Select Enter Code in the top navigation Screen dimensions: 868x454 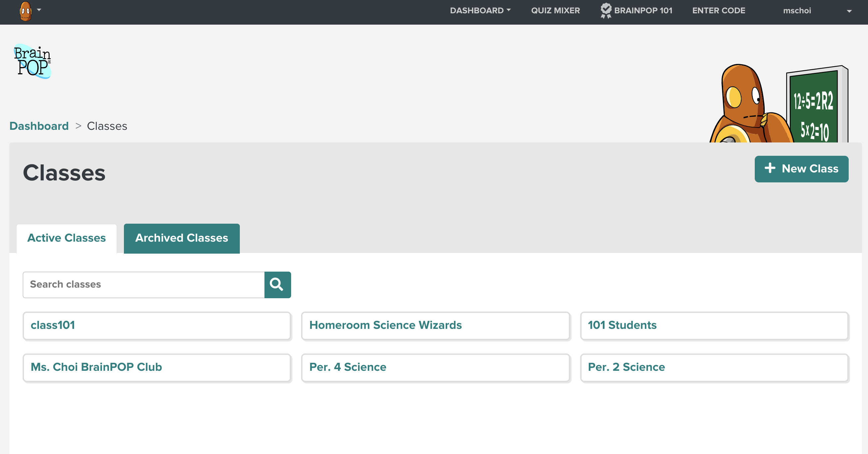click(718, 10)
